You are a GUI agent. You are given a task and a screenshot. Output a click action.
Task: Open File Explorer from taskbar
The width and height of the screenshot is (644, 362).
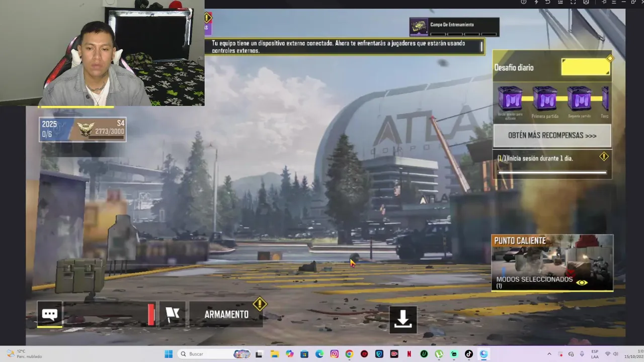point(274,354)
